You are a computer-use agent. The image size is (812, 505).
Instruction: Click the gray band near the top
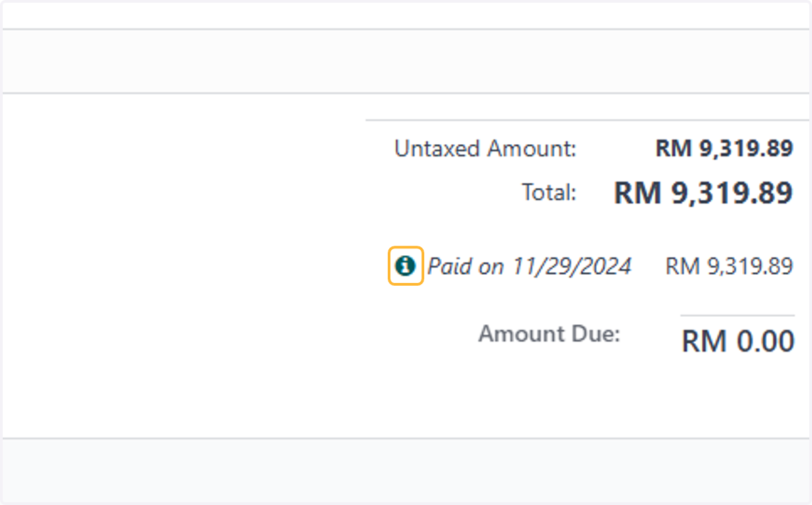tap(406, 61)
